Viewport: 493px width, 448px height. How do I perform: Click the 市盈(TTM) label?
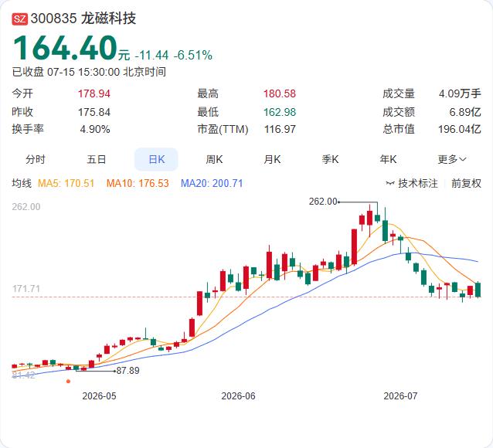tap(223, 129)
